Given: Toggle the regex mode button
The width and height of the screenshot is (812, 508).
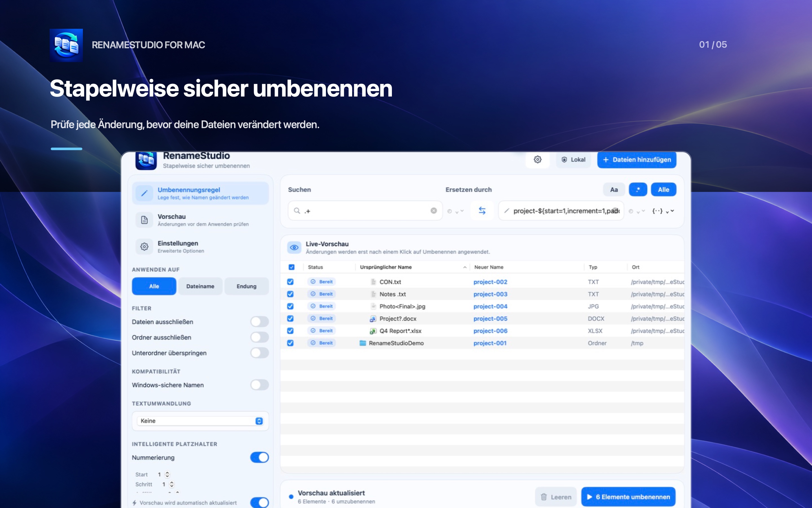Looking at the screenshot, I should point(637,189).
